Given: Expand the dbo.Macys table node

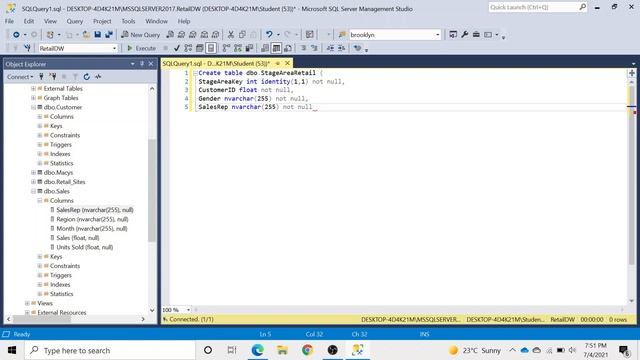Looking at the screenshot, I should coord(33,173).
